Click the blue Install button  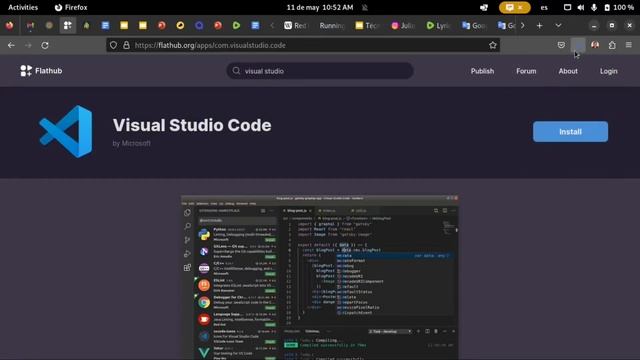click(570, 131)
